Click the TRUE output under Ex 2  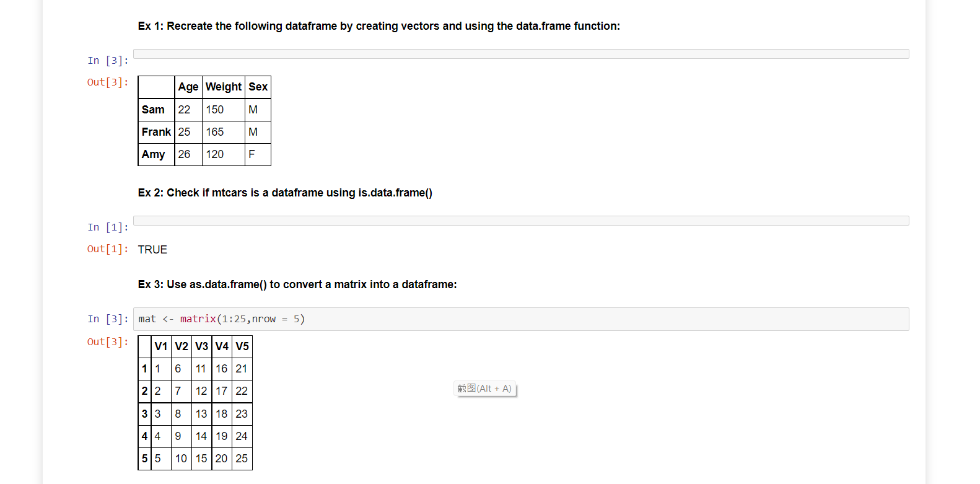(152, 249)
